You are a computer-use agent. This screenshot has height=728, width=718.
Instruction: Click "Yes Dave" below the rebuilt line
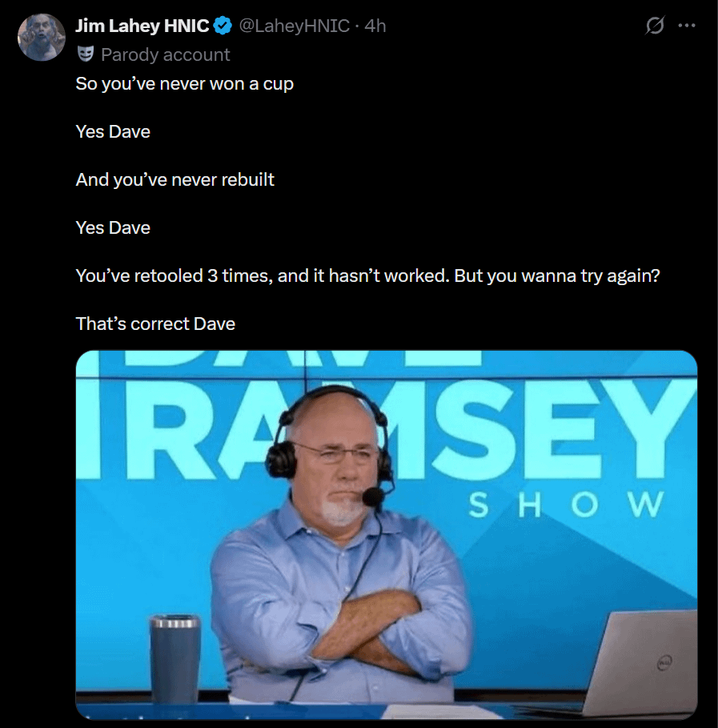[x=113, y=228]
